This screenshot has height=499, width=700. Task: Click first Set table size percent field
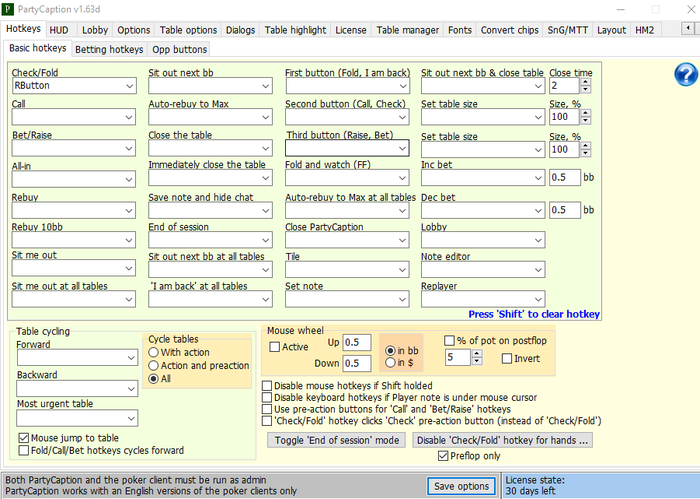click(565, 117)
